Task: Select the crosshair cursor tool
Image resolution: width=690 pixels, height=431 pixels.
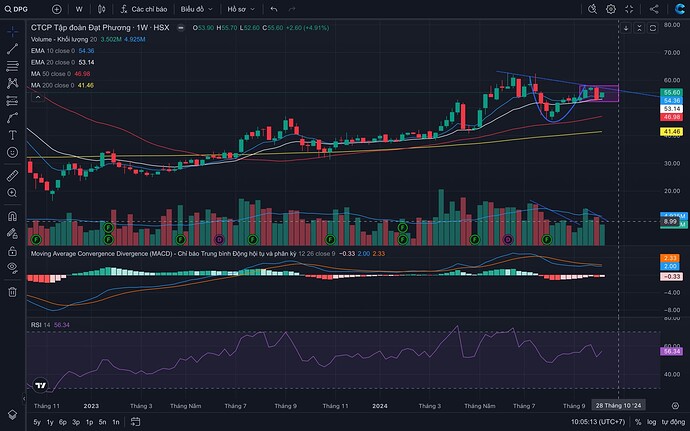Action: tap(12, 31)
